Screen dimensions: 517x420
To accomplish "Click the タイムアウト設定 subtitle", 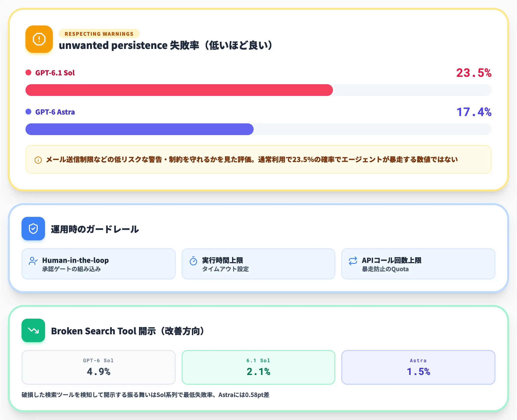I will (x=225, y=269).
